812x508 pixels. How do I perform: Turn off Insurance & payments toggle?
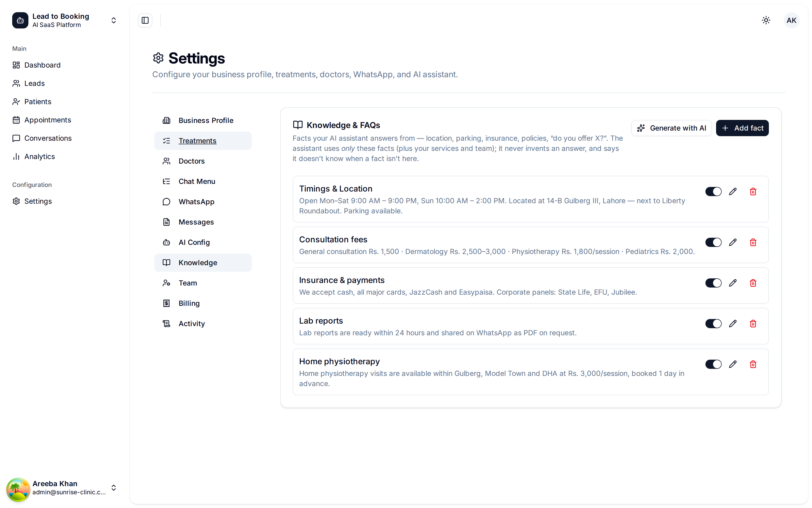point(713,283)
